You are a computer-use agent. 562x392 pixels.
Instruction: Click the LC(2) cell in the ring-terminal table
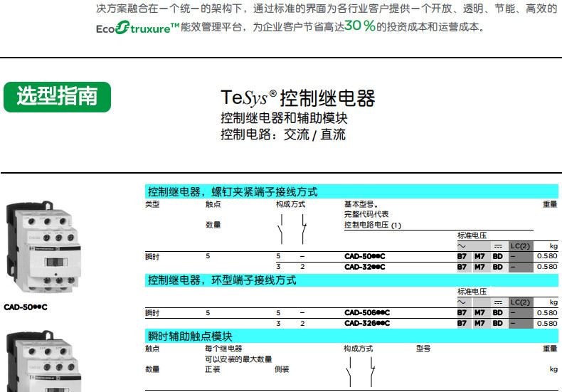[521, 302]
